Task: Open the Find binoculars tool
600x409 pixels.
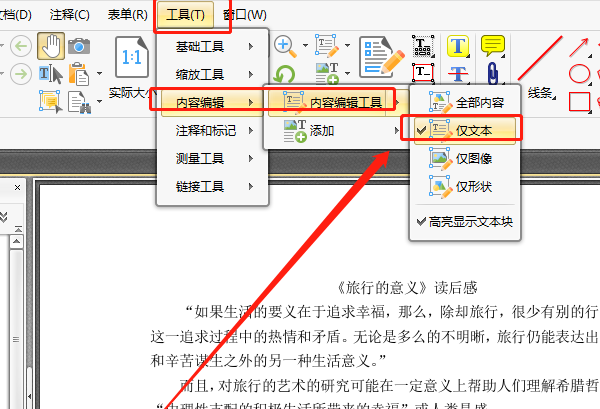Action: (x=79, y=102)
